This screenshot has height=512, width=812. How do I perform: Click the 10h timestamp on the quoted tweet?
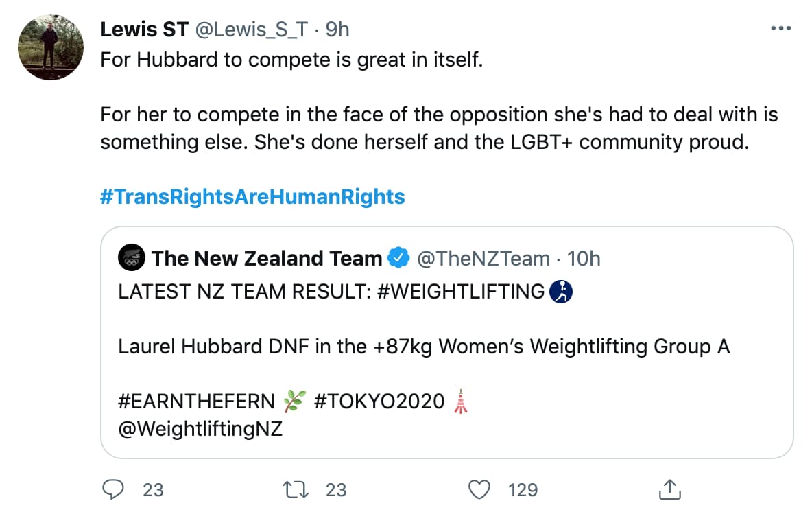click(x=584, y=258)
